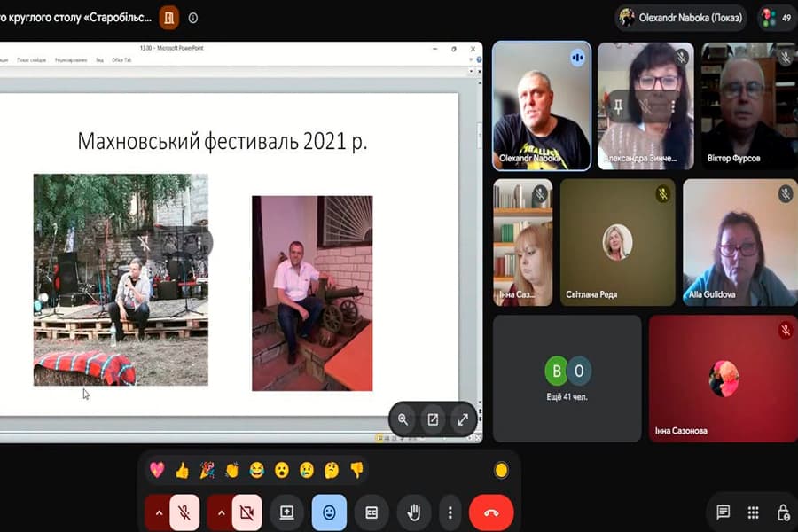Viewport: 798px width, 532px height.
Task: Expand video settings arrow beside camera
Action: (x=221, y=512)
